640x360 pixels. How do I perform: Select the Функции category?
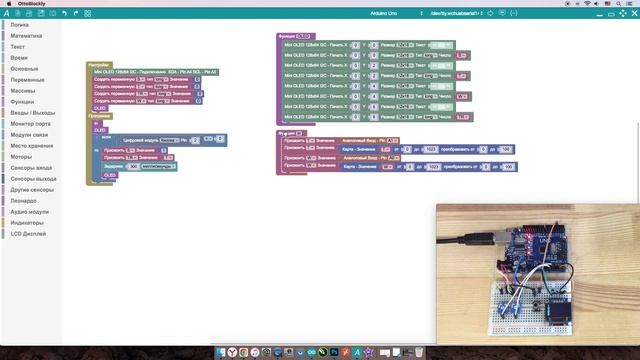tap(22, 102)
